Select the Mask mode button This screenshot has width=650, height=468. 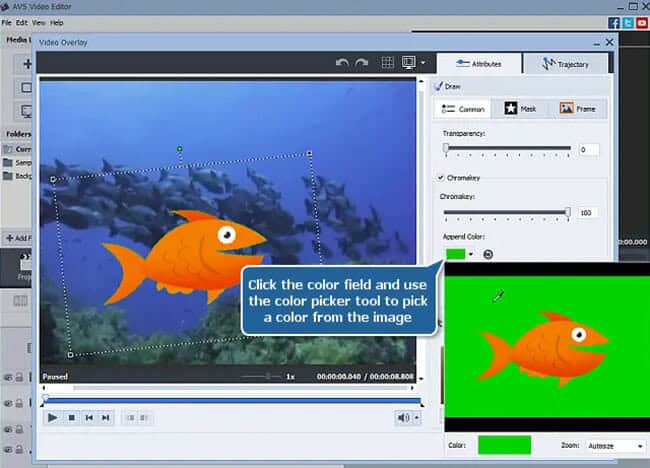click(x=520, y=108)
